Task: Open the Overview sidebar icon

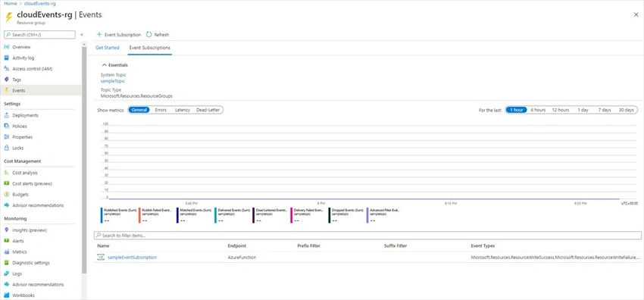Action: 7,47
